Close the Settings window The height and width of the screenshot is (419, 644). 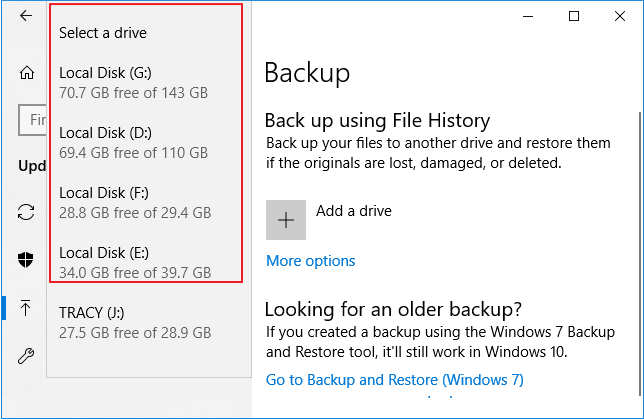pos(620,16)
